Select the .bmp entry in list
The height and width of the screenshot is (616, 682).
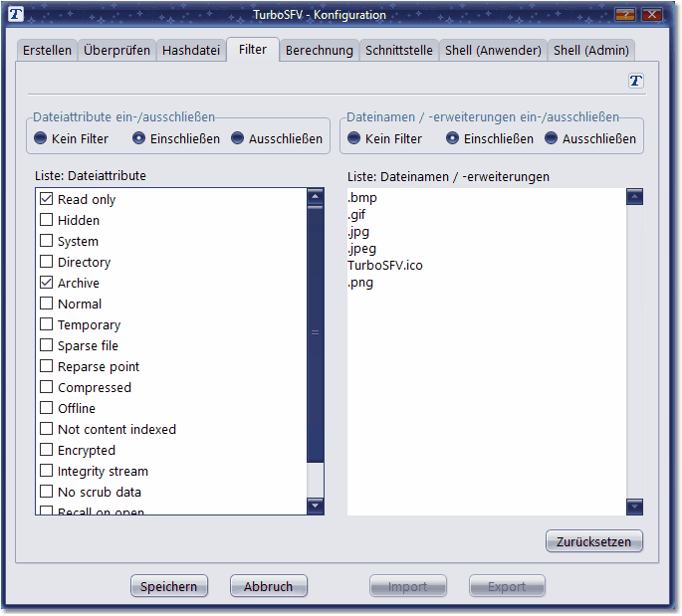(x=362, y=198)
